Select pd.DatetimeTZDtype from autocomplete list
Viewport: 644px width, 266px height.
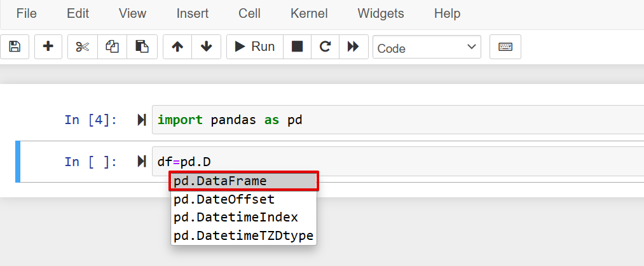[x=244, y=235]
